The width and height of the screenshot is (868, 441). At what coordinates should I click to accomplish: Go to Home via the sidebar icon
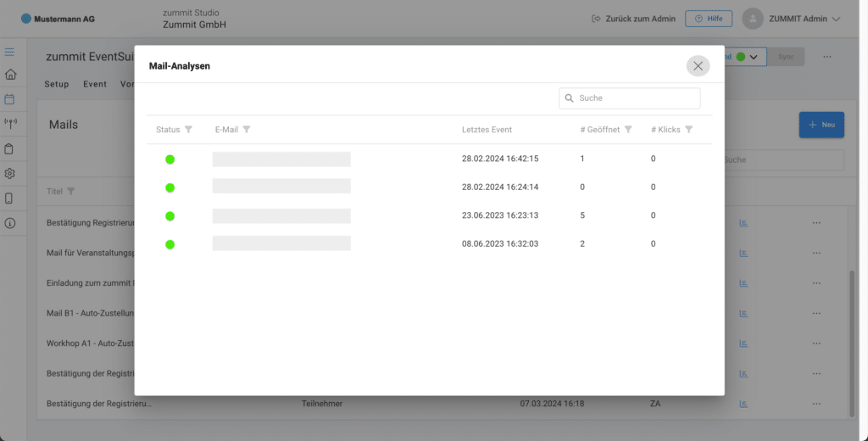(10, 75)
